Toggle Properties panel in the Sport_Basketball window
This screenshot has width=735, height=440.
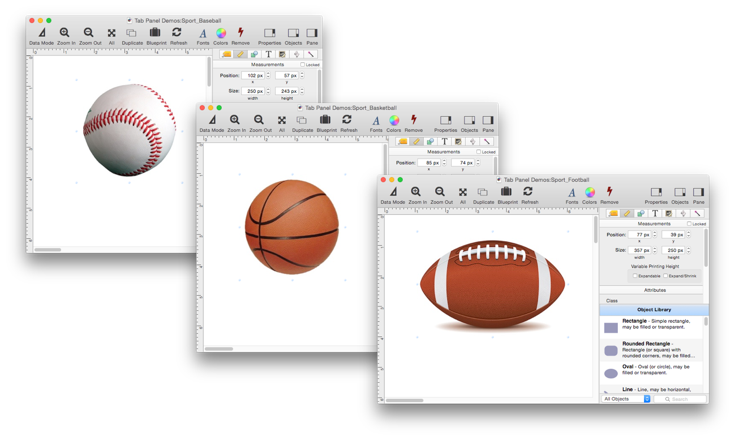coord(445,123)
